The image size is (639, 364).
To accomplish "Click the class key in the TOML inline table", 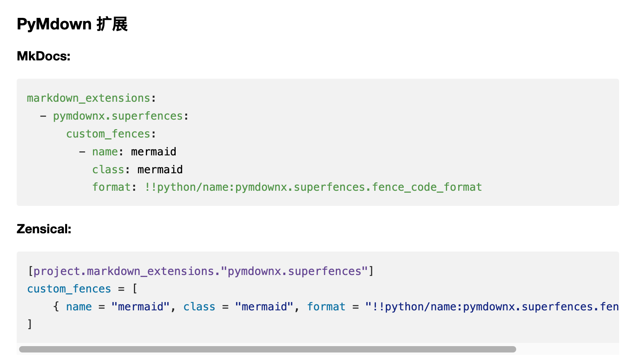I will [199, 307].
